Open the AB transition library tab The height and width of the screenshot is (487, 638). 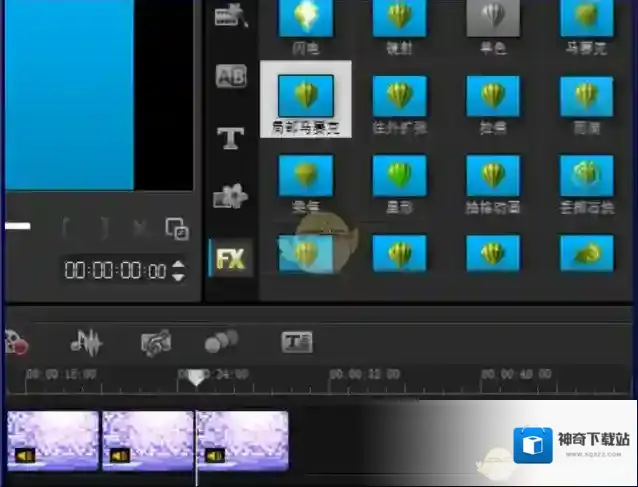[x=231, y=77]
